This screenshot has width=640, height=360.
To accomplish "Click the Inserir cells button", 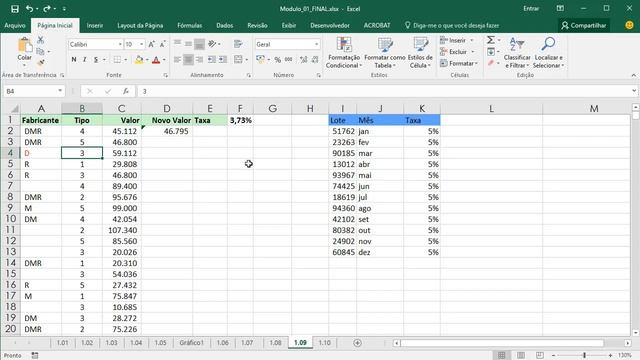I will (x=457, y=40).
